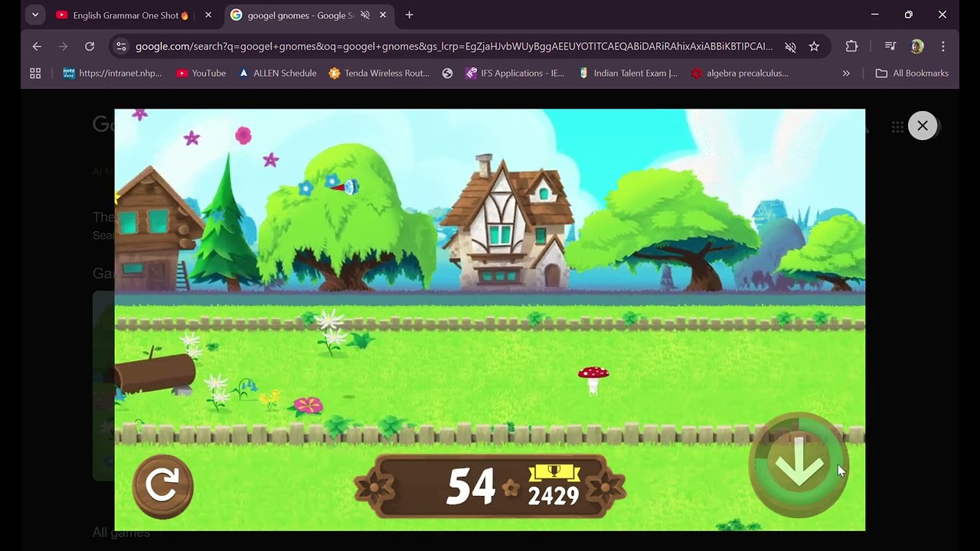Open the Extensions puzzle menu

point(851,47)
